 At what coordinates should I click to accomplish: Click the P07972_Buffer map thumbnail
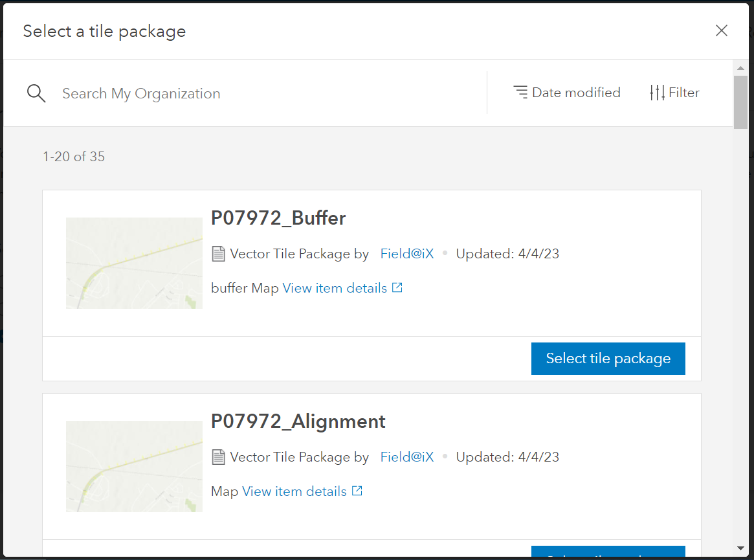click(133, 263)
